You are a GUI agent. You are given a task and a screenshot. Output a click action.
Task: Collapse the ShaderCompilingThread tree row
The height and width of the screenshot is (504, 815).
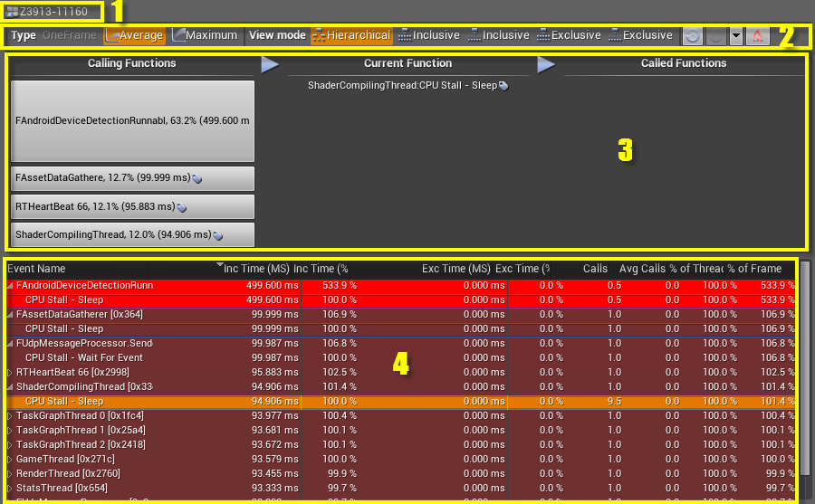(x=10, y=387)
